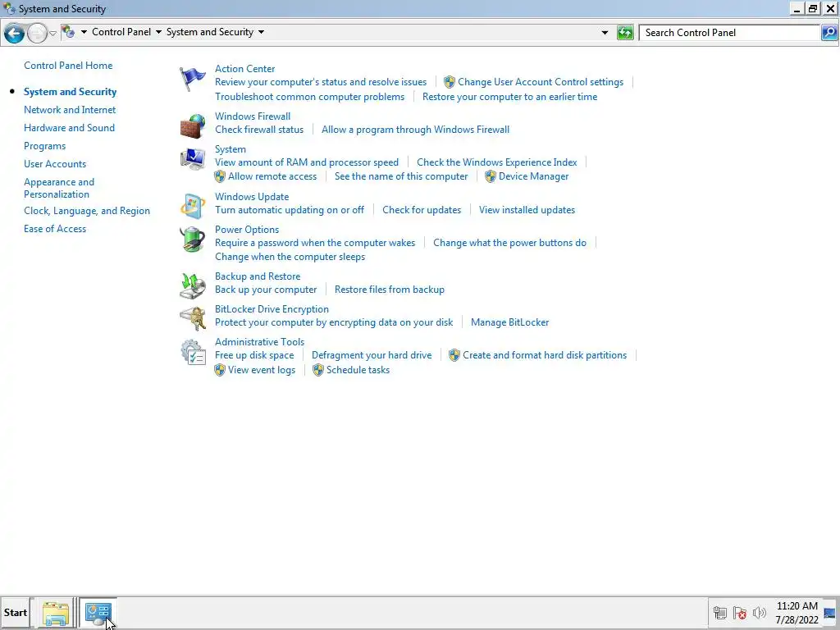Image resolution: width=840 pixels, height=630 pixels.
Task: Click Change when the computer sleeps
Action: pyautogui.click(x=290, y=257)
